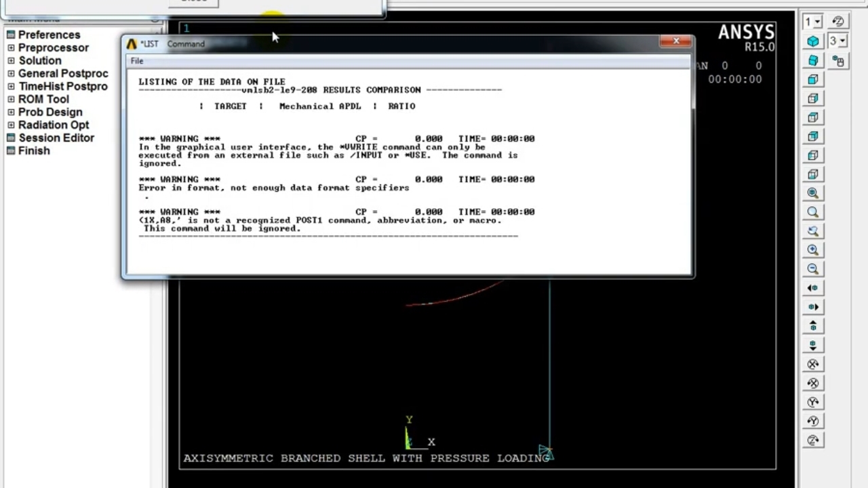Activate the Box Zoom tool
868x488 pixels.
813,212
